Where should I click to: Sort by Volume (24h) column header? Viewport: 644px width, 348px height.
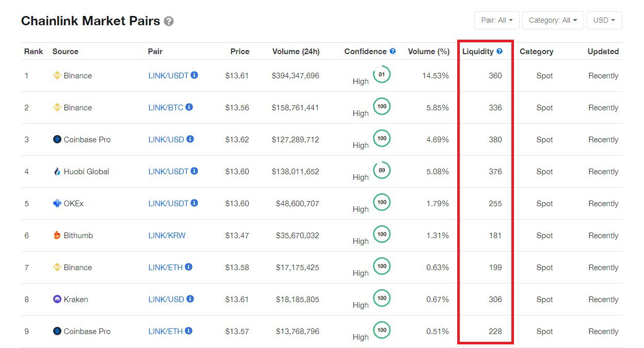(x=296, y=52)
